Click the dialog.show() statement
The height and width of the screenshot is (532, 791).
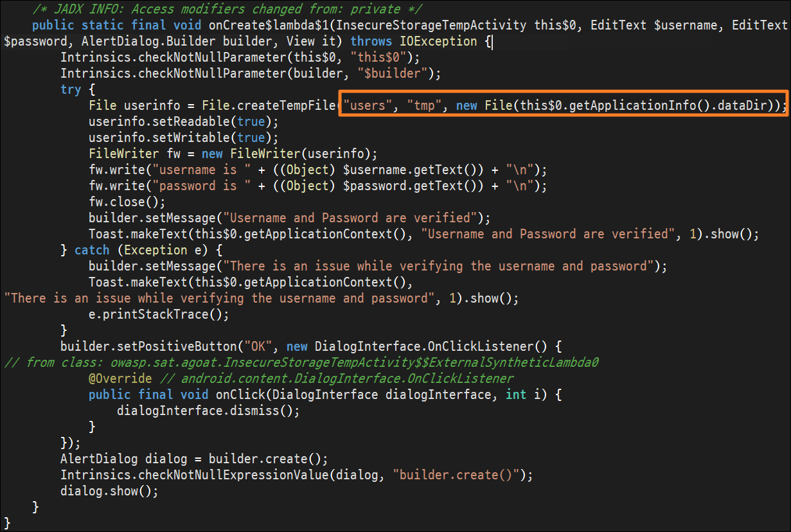109,491
